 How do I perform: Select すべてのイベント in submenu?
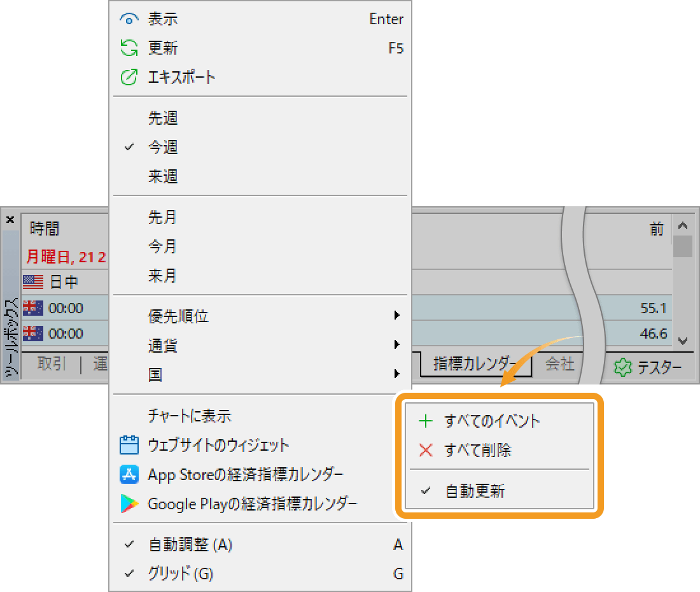[499, 421]
